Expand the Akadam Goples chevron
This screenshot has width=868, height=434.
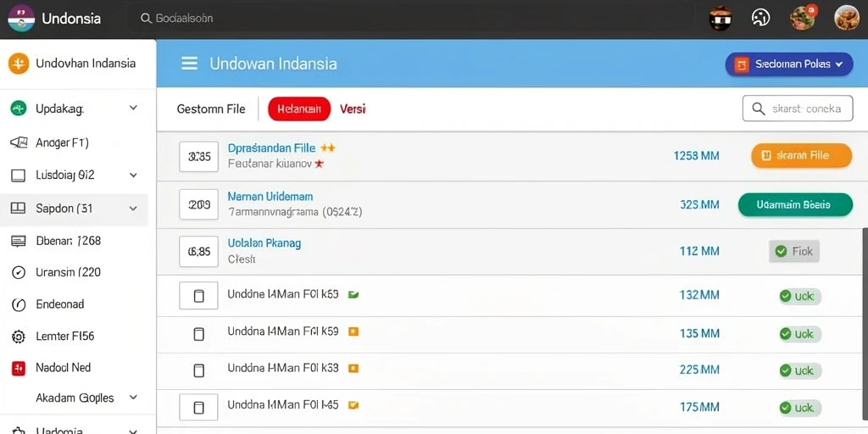tap(133, 398)
